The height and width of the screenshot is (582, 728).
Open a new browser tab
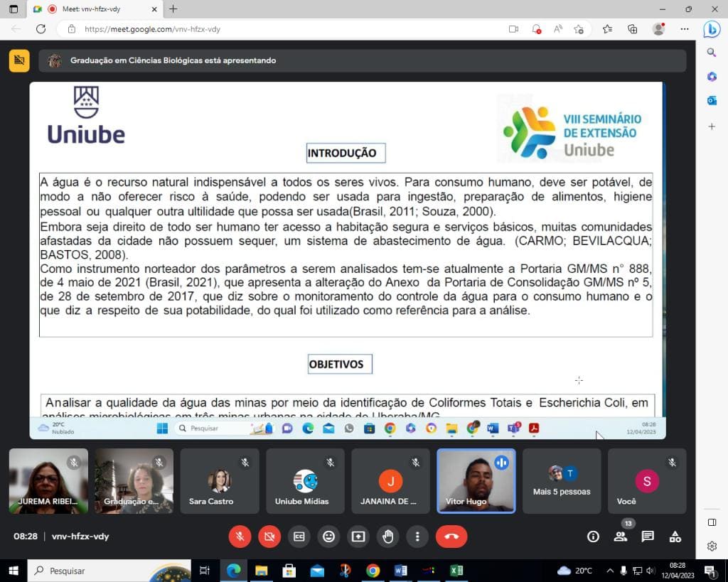click(x=173, y=9)
